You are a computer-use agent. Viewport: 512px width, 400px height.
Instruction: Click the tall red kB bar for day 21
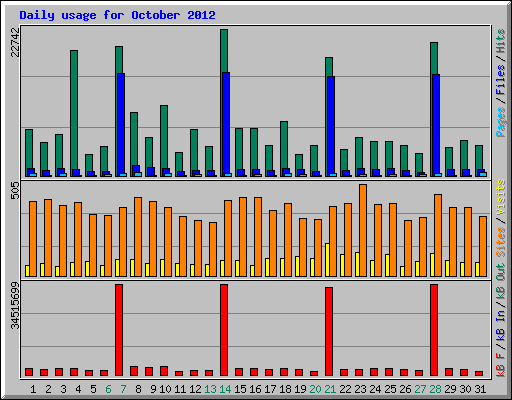(329, 332)
